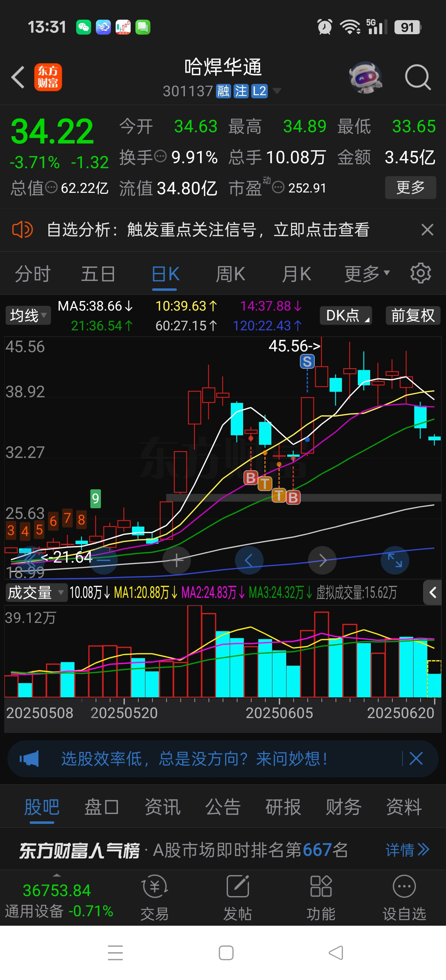The width and height of the screenshot is (446, 980).
Task: Open the 交易 trade icon
Action: click(x=155, y=897)
